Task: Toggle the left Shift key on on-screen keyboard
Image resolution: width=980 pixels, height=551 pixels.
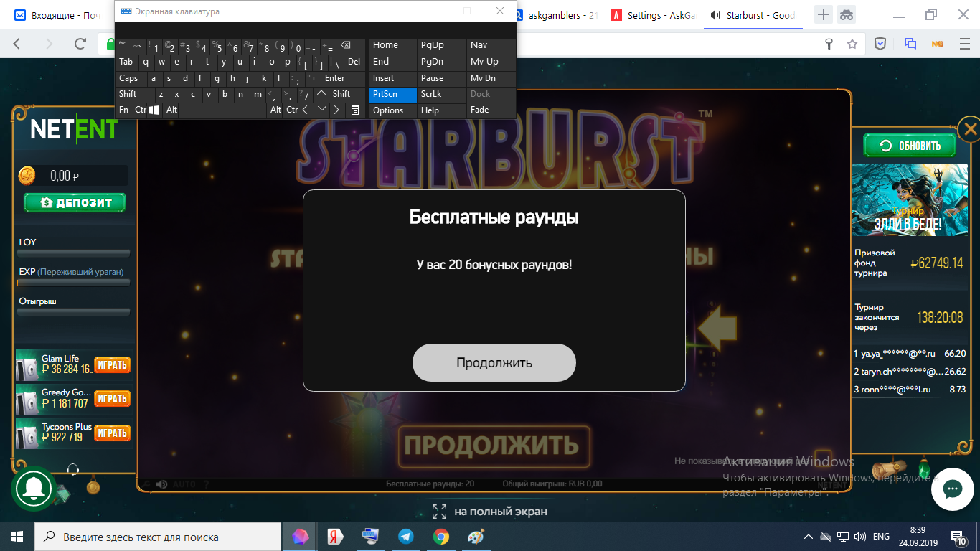Action: tap(135, 94)
